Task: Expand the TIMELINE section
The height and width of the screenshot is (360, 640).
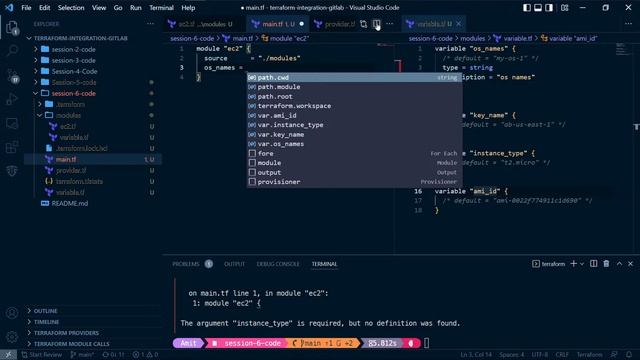Action: coord(29,322)
